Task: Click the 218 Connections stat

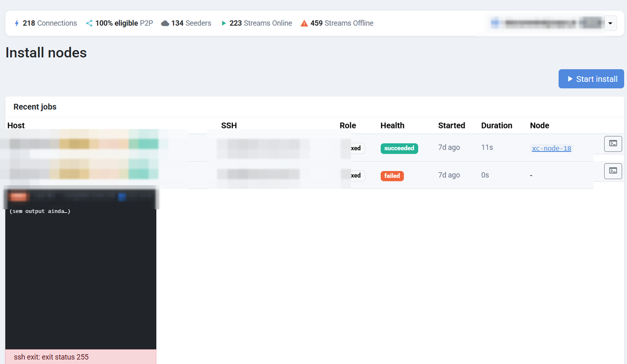Action: [x=46, y=23]
